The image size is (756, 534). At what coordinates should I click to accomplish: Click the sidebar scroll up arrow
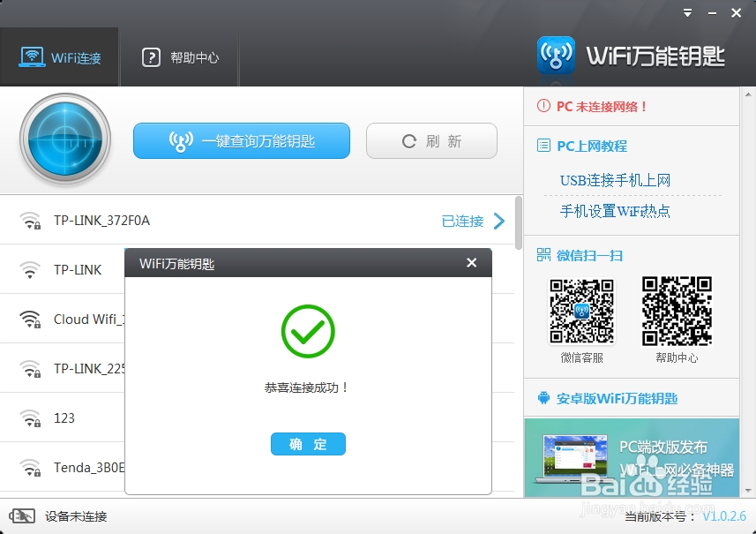tap(748, 94)
